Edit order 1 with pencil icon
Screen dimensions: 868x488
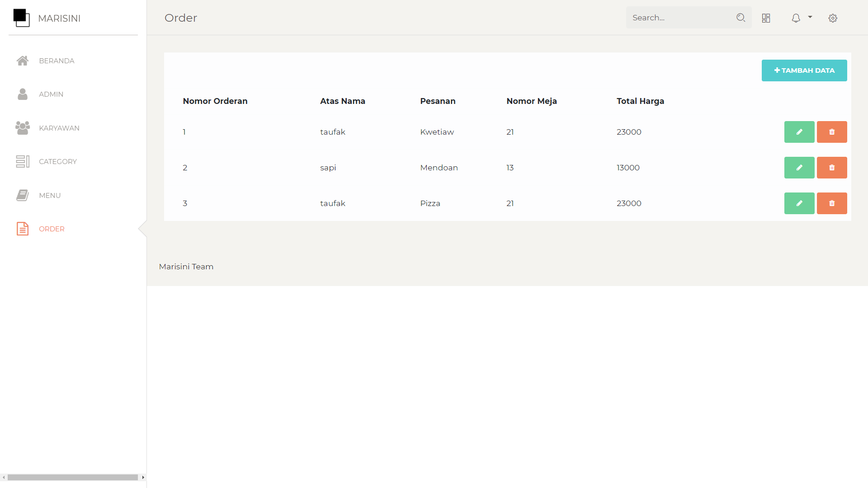pyautogui.click(x=799, y=132)
